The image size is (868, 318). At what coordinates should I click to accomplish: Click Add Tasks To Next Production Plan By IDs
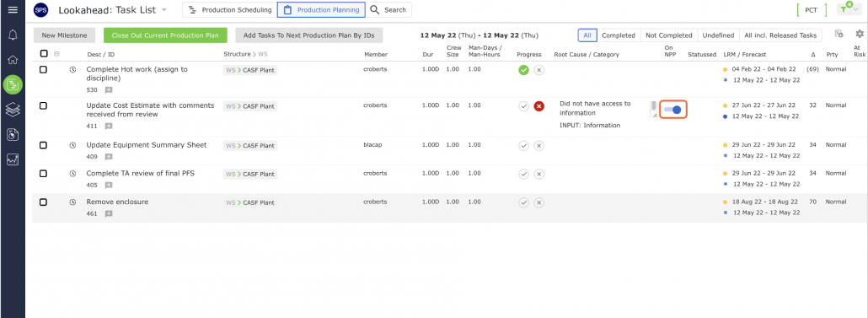click(x=309, y=35)
